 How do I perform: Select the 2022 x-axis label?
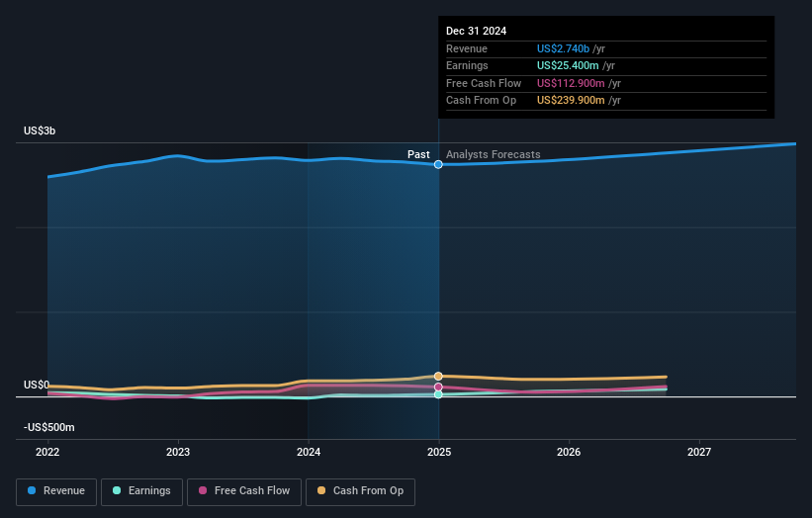tap(47, 453)
